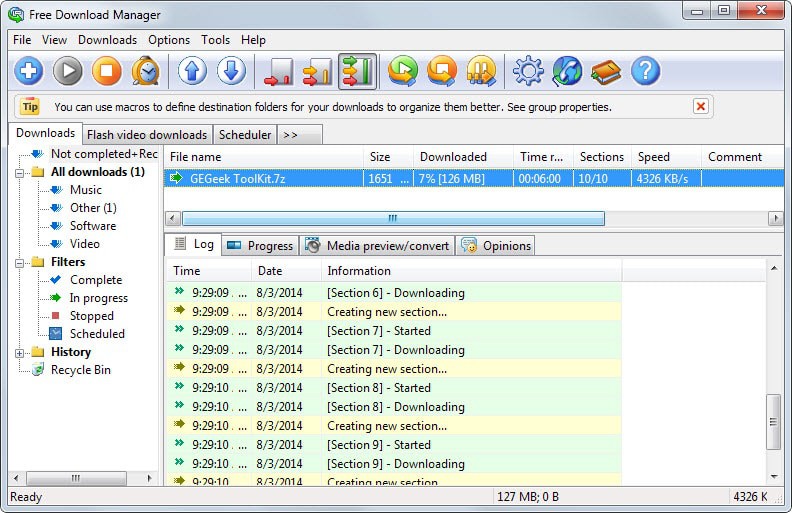Select GEGeek ToolKit.7z download row

(474, 178)
